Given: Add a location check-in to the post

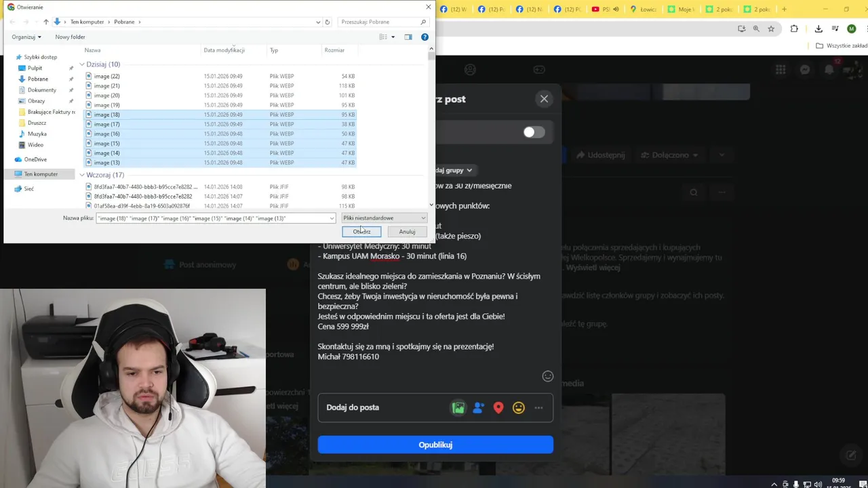Looking at the screenshot, I should point(498,407).
